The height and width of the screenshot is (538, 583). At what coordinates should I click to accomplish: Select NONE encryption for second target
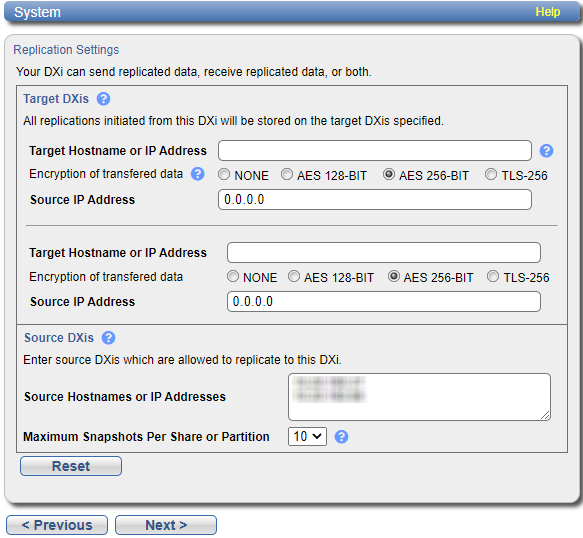[233, 276]
